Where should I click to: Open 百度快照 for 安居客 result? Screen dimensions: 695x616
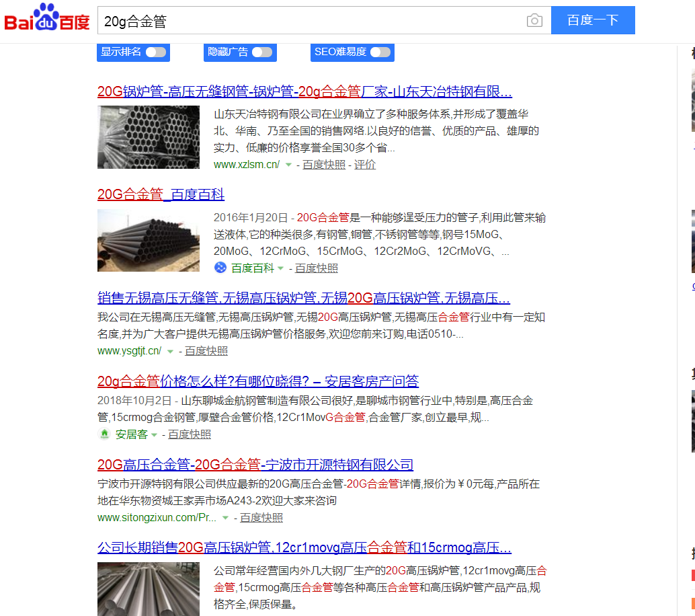(x=190, y=434)
